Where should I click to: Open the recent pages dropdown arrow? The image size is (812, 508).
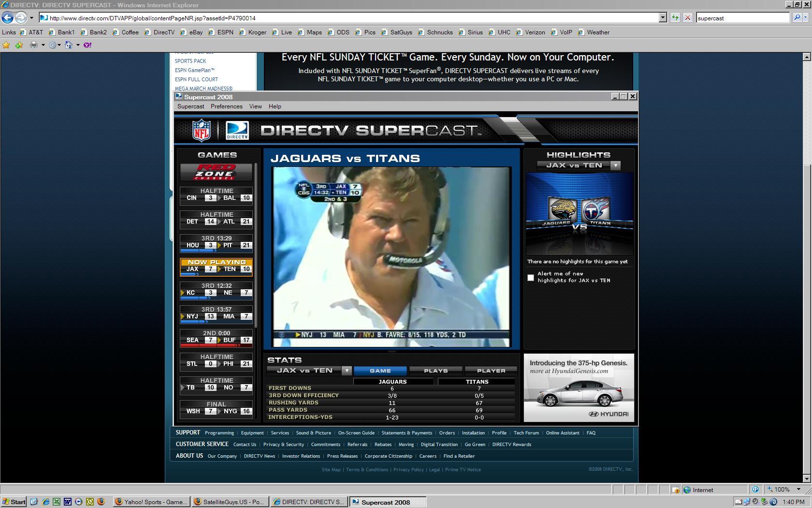pos(31,18)
